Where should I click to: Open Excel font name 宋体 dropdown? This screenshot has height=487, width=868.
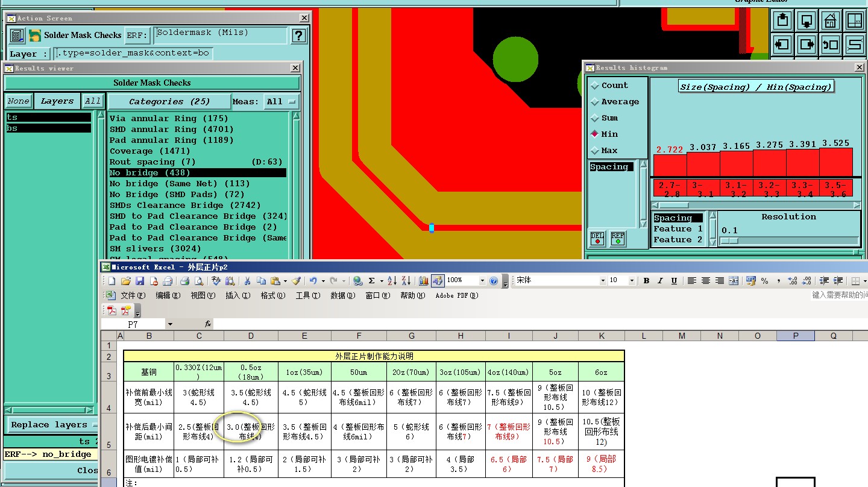pyautogui.click(x=602, y=281)
